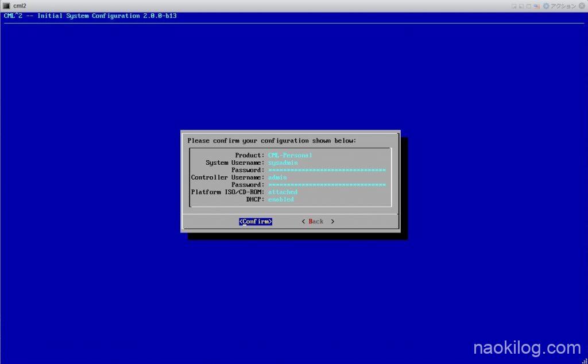Click the 'Product:' label
This screenshot has height=364, width=588.
coord(250,155)
